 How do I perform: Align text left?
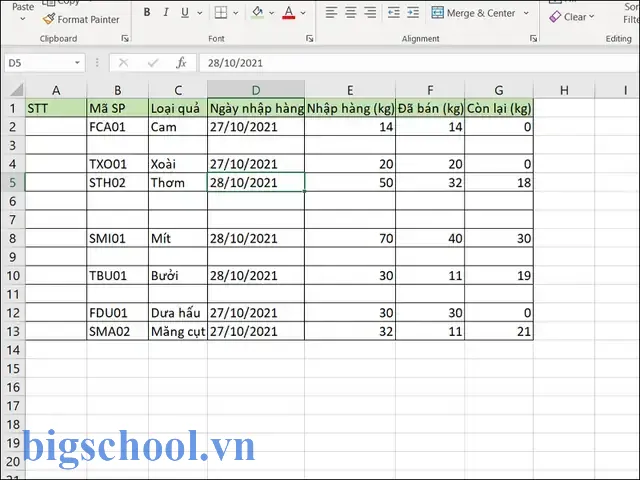(331, 13)
